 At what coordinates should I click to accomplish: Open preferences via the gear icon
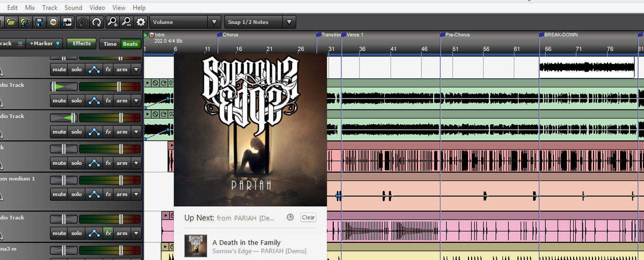tap(141, 22)
